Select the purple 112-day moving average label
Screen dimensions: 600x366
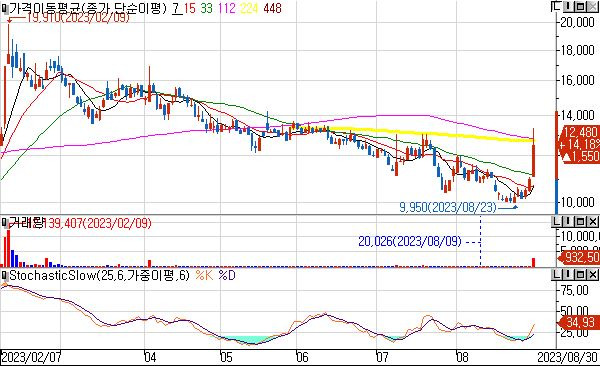pos(227,8)
